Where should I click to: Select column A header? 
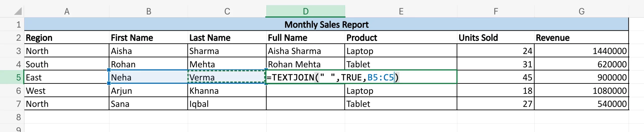(67, 11)
